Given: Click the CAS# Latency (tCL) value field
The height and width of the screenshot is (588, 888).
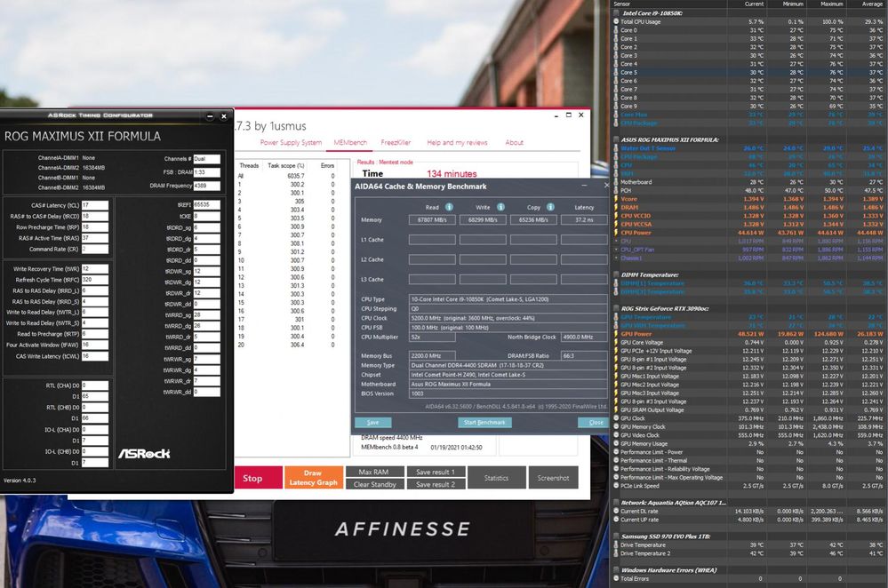Looking at the screenshot, I should [95, 205].
